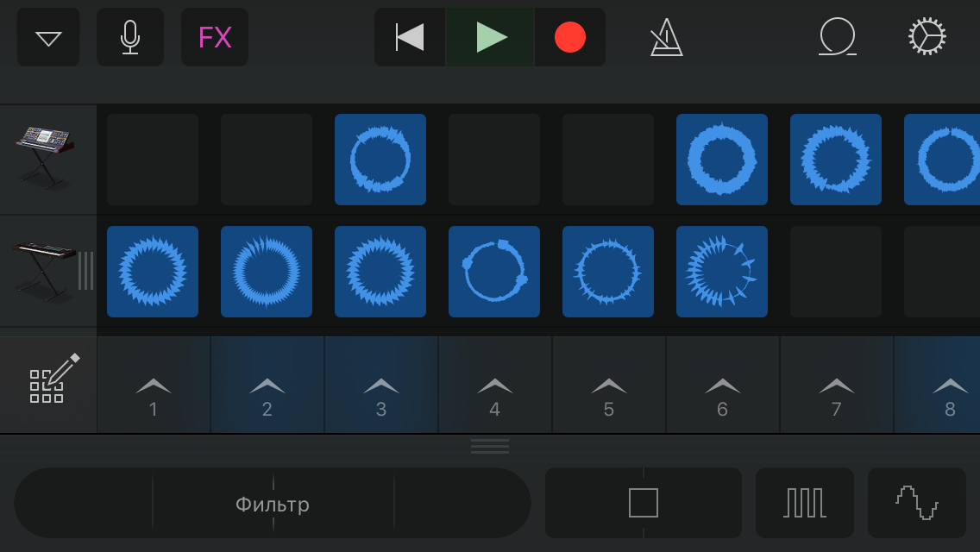Toggle the metronome on or off

pos(666,38)
